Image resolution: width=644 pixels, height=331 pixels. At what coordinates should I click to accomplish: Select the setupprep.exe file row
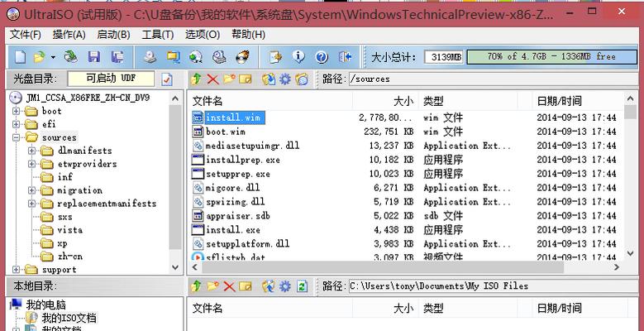(x=404, y=174)
